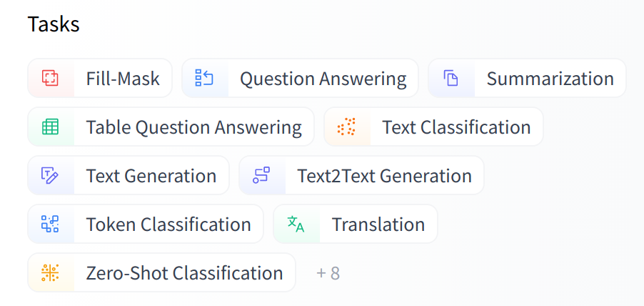Viewport: 644px width, 306px height.
Task: Click the green Table Question Answering icon
Action: 50,127
